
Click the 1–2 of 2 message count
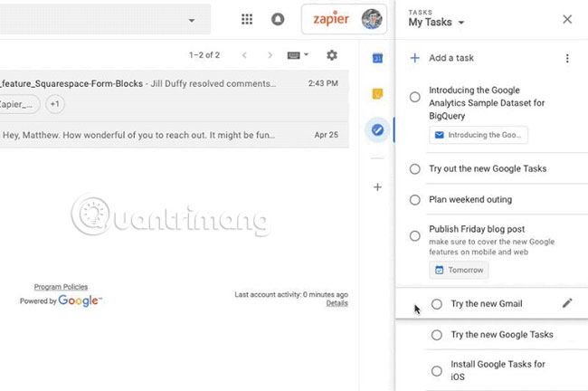tap(204, 55)
